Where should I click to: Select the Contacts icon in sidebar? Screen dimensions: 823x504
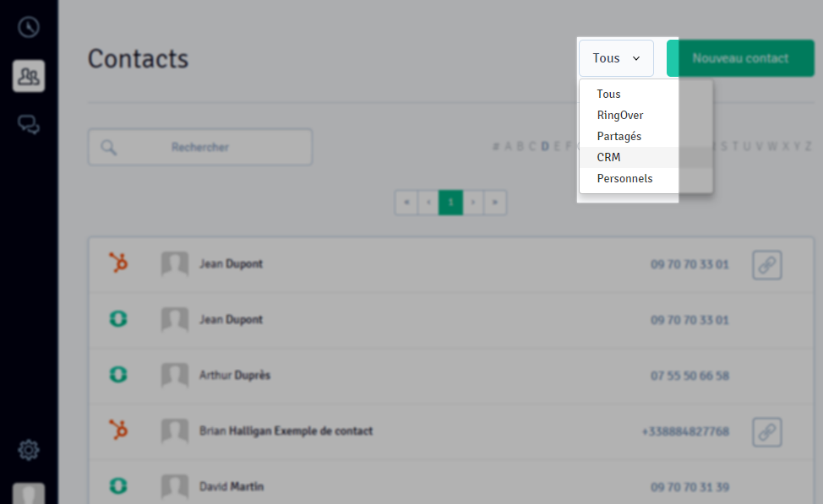tap(29, 76)
